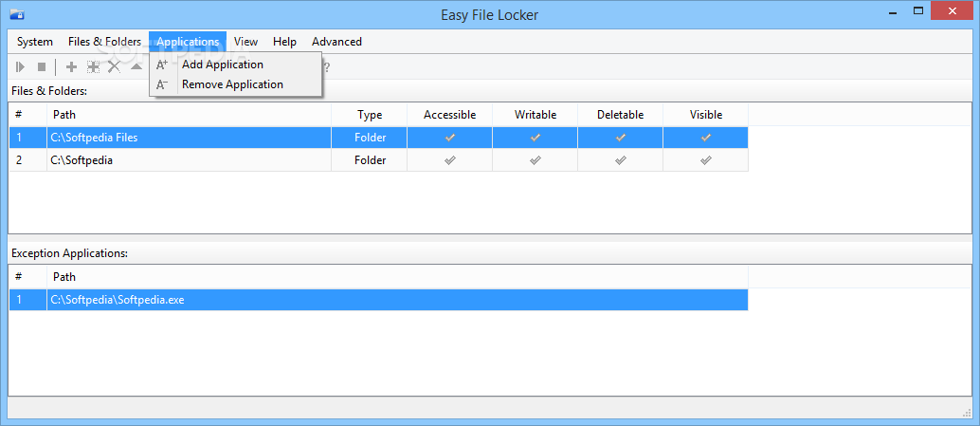Click the resize grip in status bar corner

966,411
